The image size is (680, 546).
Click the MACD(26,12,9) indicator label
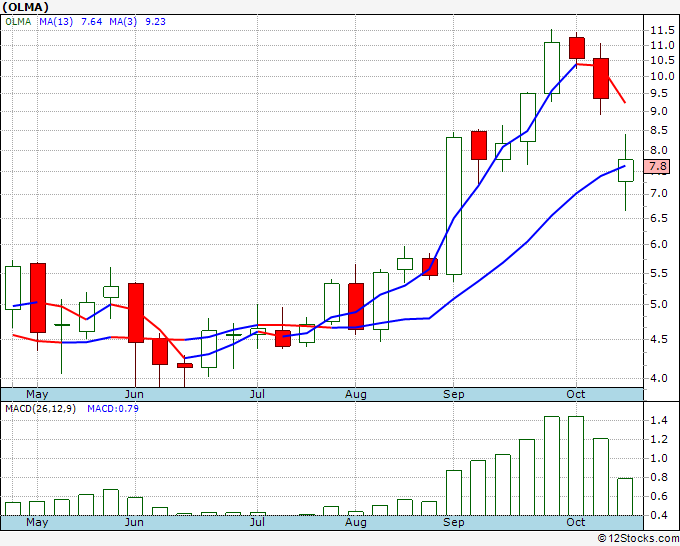click(x=40, y=409)
